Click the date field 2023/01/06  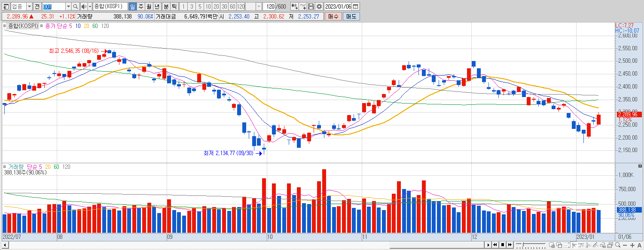pyautogui.click(x=338, y=6)
